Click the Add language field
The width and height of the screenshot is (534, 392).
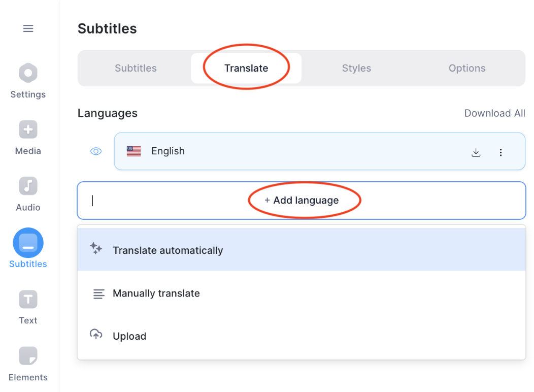302,200
